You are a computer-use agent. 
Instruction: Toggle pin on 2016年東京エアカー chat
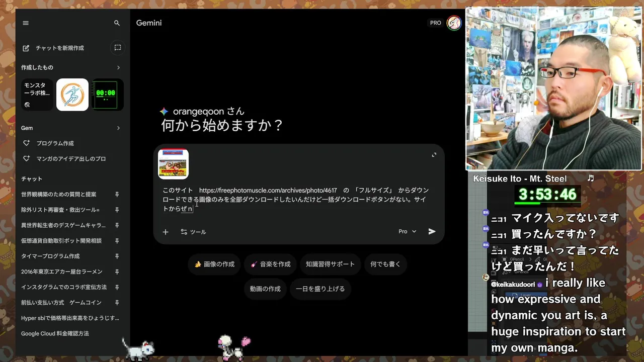pos(117,272)
